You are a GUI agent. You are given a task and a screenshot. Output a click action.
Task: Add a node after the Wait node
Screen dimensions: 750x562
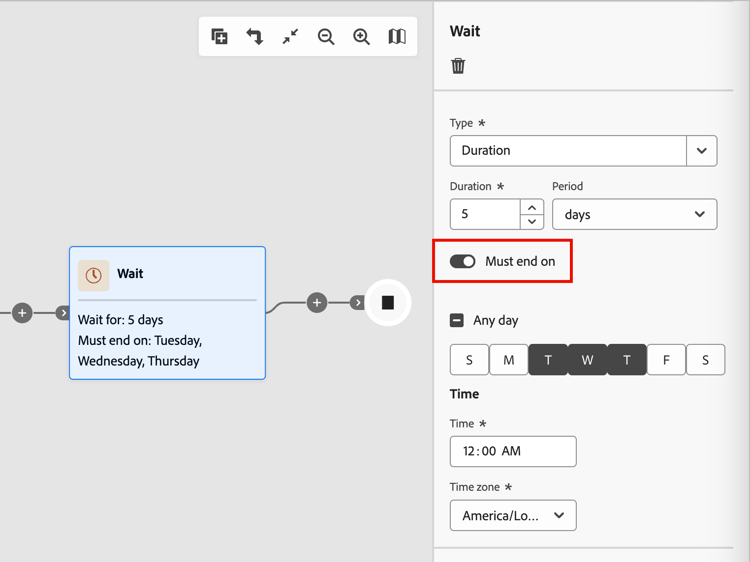(317, 302)
